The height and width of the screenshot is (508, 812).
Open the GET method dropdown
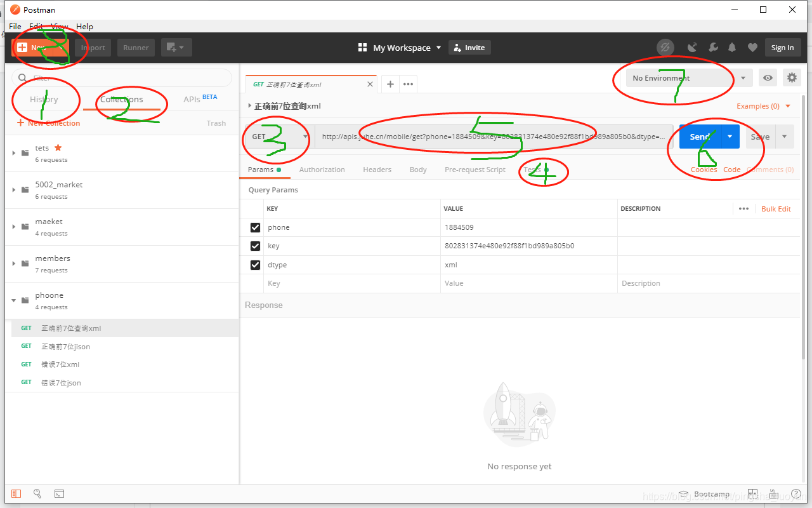[280, 137]
